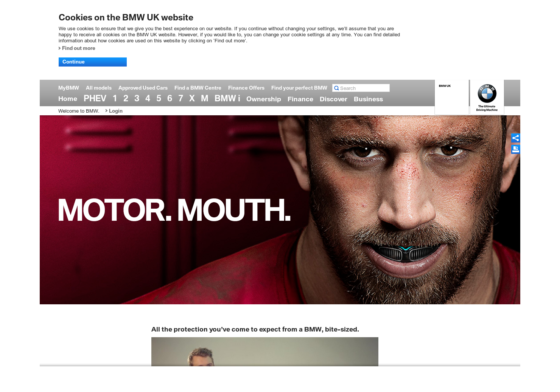Click the BMW roundel logo
The image size is (560, 392).
[487, 93]
